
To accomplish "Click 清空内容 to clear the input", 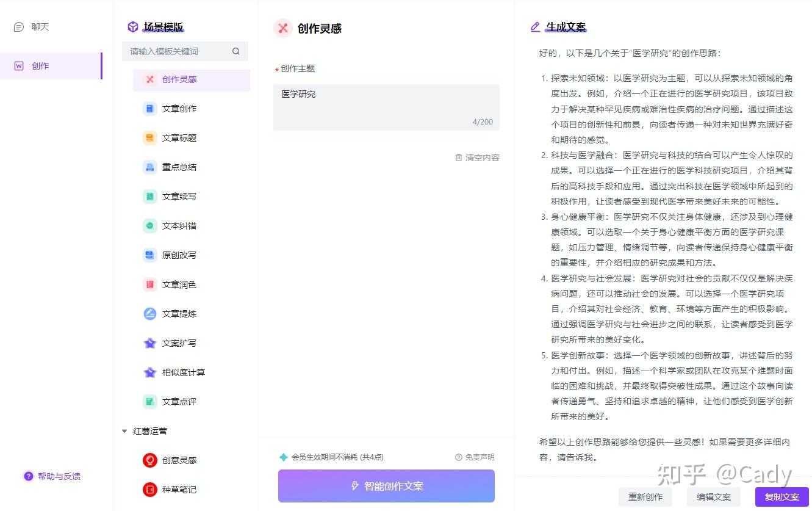I will 483,158.
